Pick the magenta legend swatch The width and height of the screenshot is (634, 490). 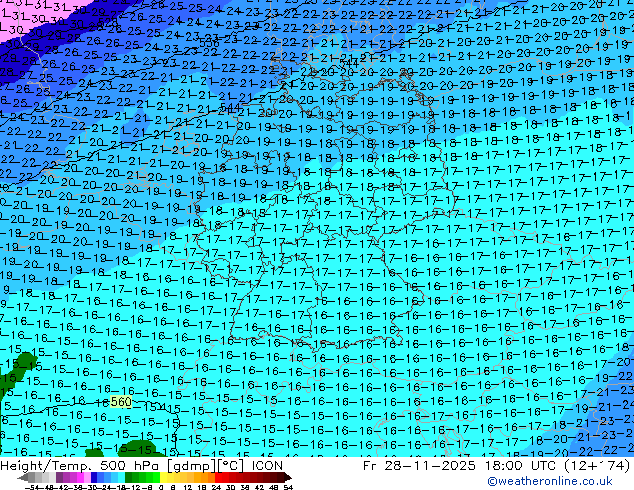pos(80,477)
